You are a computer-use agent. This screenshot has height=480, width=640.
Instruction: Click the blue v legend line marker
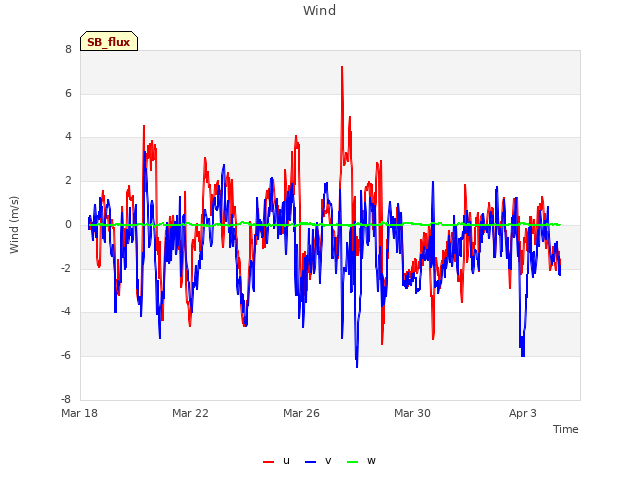[x=311, y=462]
